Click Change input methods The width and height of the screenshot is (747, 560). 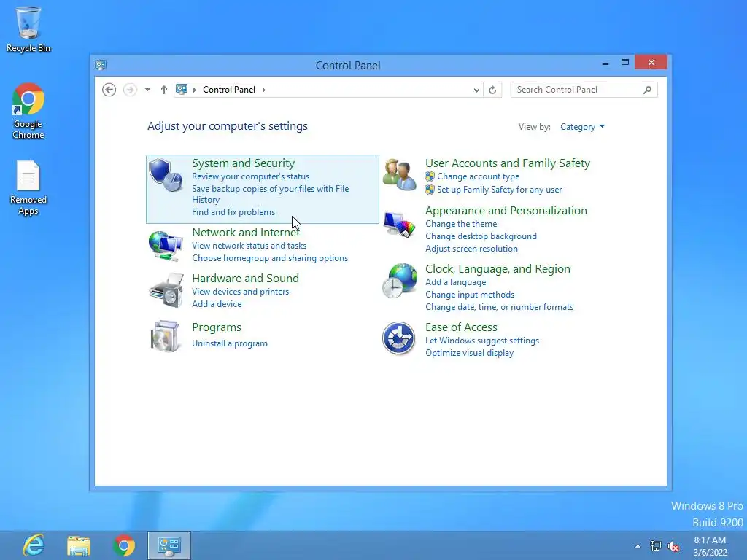[470, 295]
